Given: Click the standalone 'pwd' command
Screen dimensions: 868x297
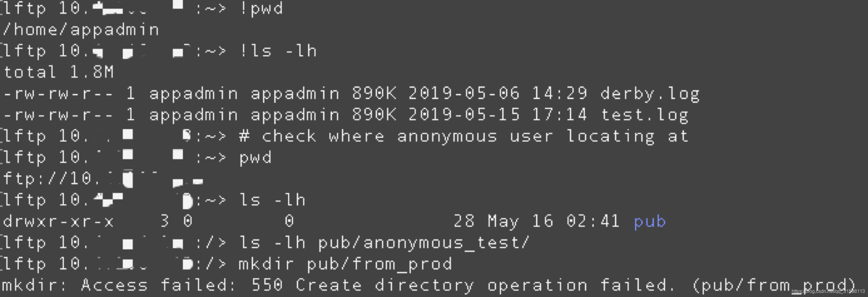Looking at the screenshot, I should coord(255,158).
